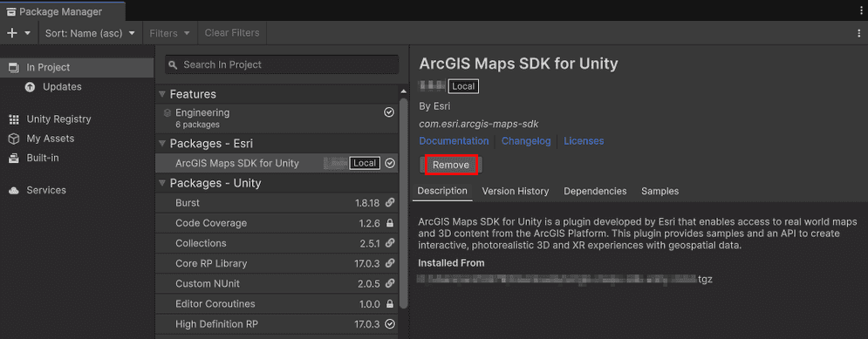Click the ArcGIS row installed checkmark icon

pyautogui.click(x=390, y=163)
